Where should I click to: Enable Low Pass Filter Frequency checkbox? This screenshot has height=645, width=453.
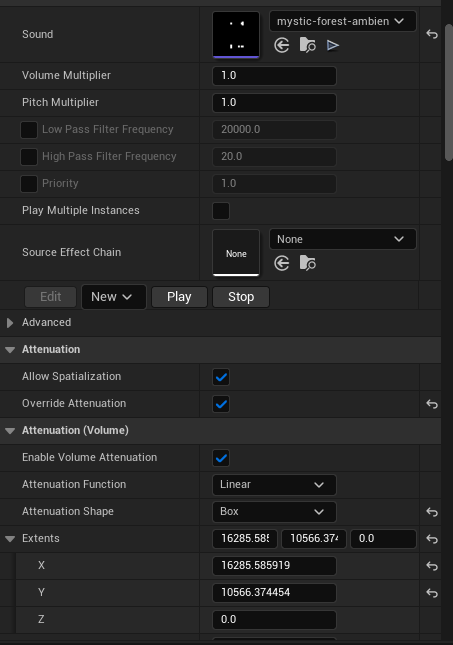coord(29,130)
